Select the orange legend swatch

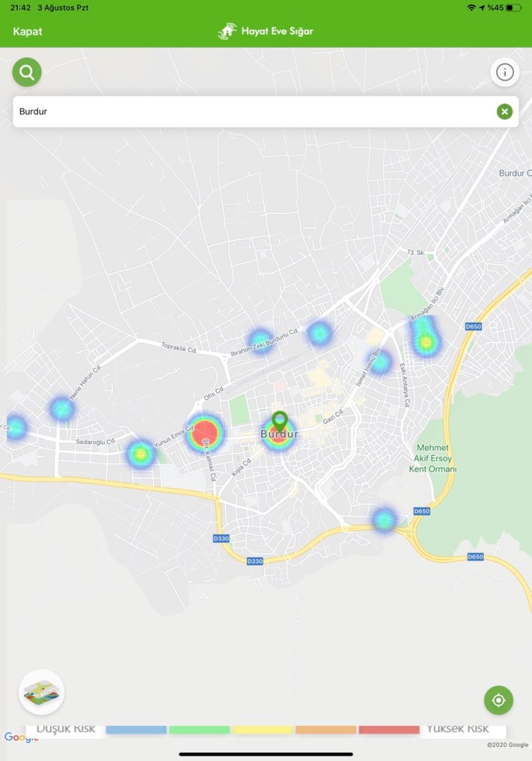click(326, 730)
